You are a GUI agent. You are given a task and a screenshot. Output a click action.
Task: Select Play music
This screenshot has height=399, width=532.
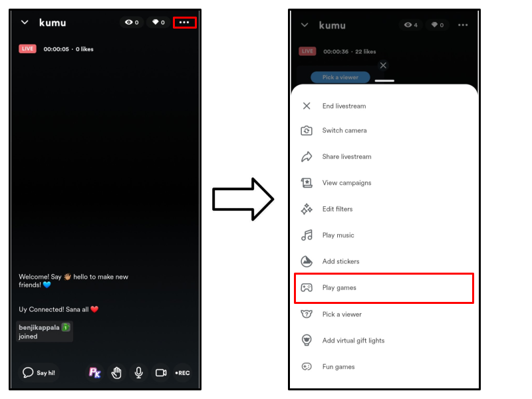384,235
